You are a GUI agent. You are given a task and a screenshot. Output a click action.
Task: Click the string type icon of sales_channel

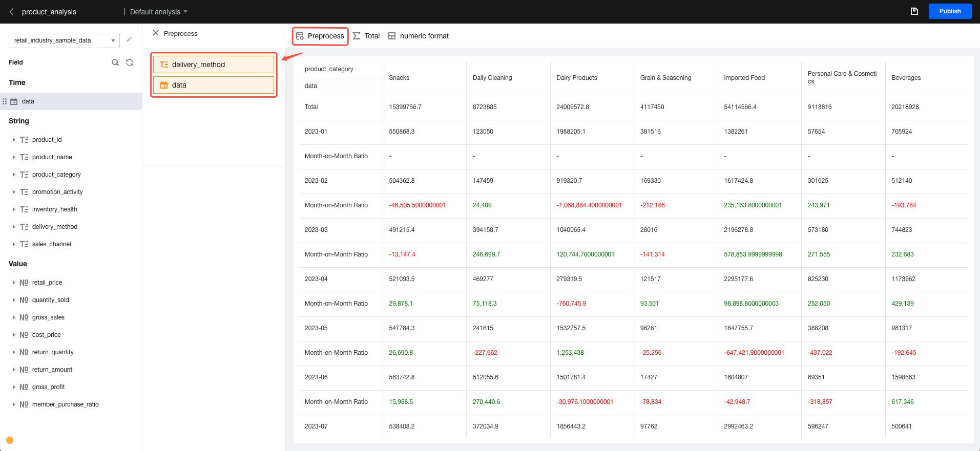coord(24,244)
